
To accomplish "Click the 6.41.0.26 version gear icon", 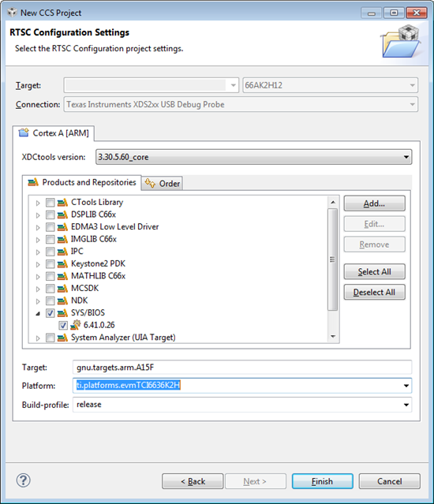I will click(x=75, y=325).
